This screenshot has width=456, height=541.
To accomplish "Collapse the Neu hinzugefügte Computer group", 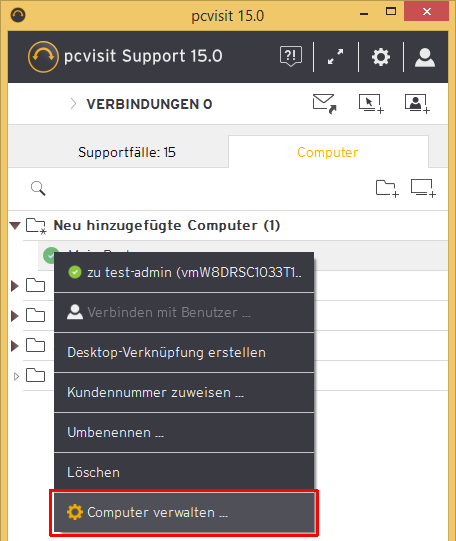I will click(15, 226).
